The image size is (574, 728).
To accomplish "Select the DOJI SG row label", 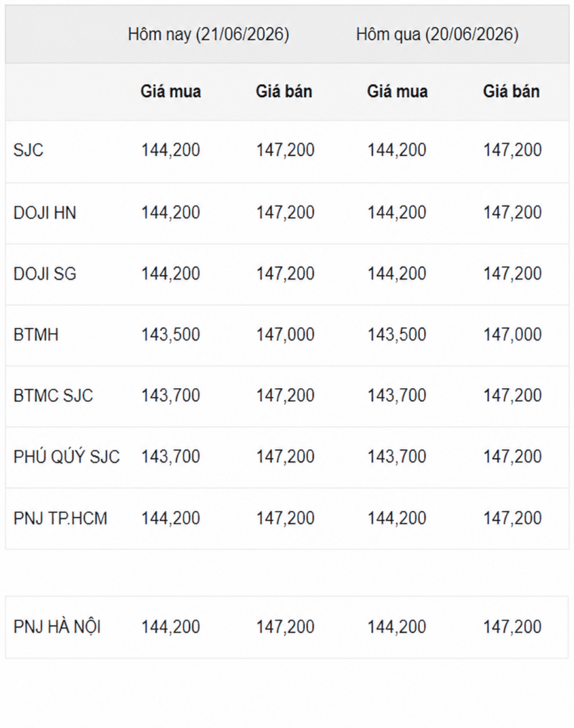I will 44,274.
